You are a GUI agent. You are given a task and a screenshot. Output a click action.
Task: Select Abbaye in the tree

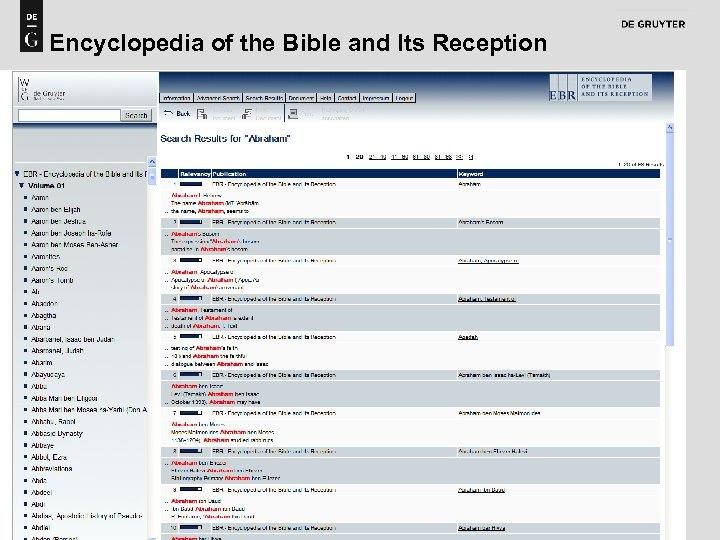point(42,445)
